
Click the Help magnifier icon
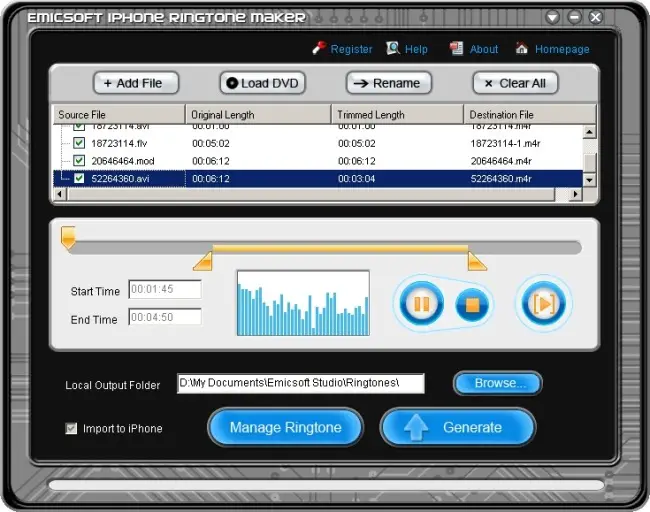(392, 48)
